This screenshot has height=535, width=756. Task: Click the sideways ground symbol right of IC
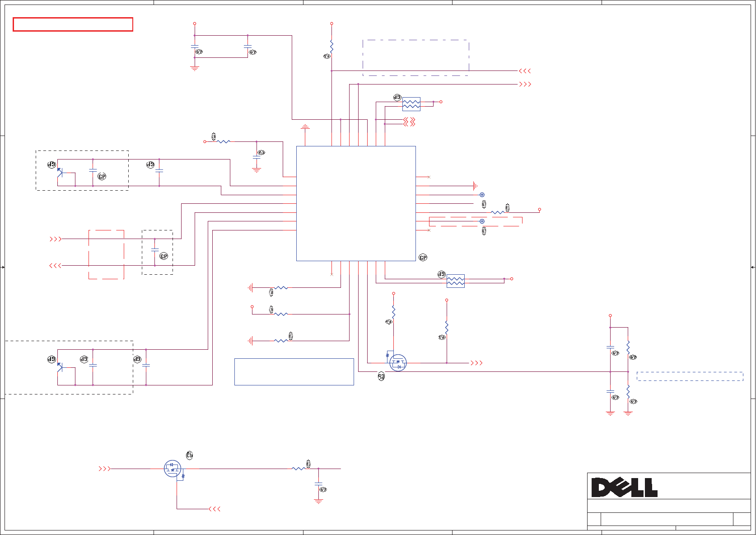coord(475,186)
